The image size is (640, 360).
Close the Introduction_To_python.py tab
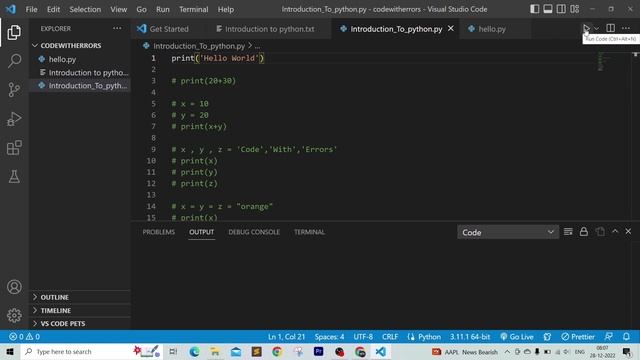pos(451,29)
